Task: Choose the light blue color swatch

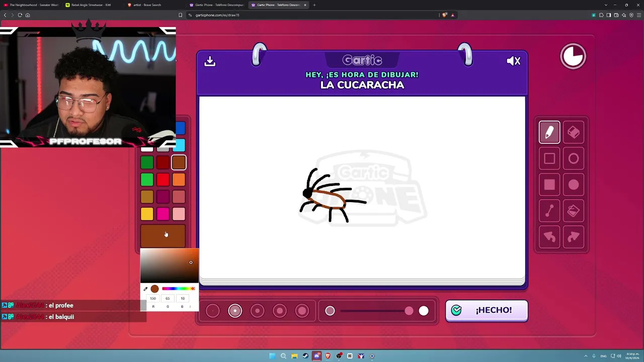Action: click(x=180, y=146)
